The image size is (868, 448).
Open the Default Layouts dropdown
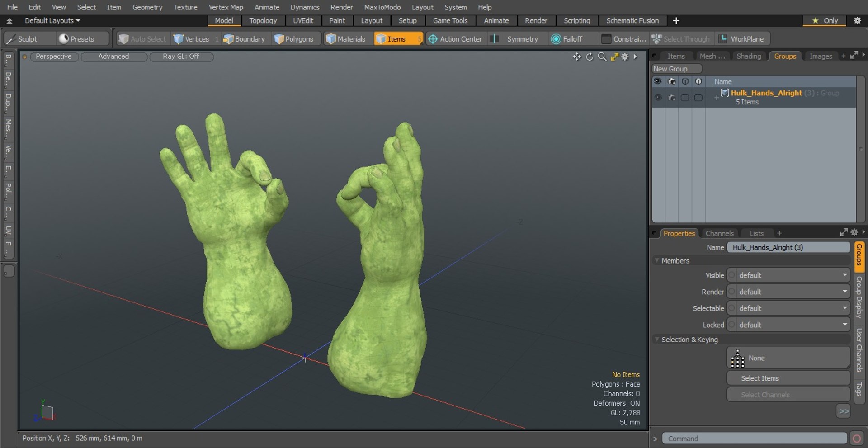tap(52, 21)
